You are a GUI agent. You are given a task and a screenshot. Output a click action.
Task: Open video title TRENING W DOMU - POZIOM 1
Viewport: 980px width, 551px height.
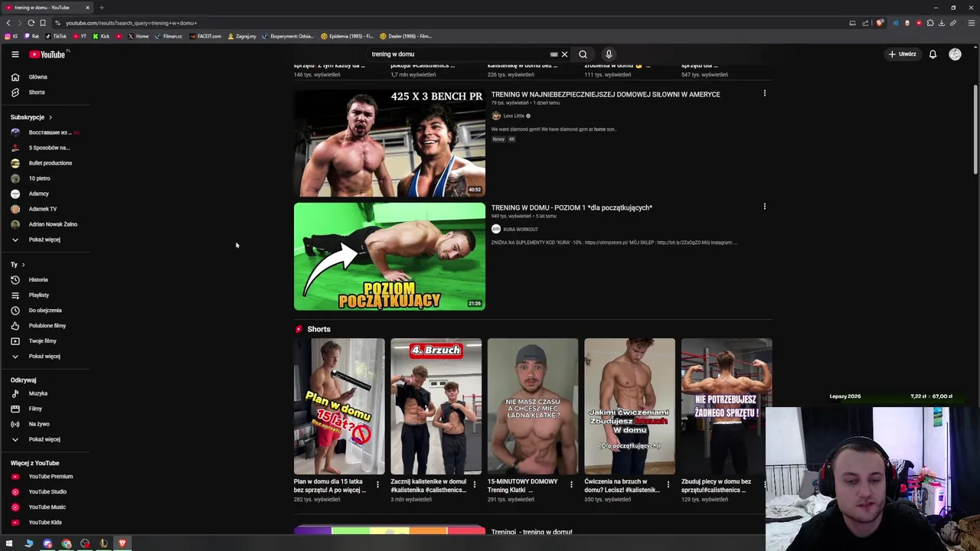pyautogui.click(x=572, y=207)
